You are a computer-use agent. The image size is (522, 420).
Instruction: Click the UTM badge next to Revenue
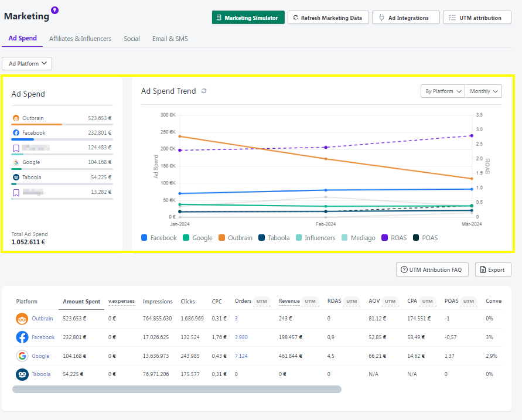click(x=311, y=302)
